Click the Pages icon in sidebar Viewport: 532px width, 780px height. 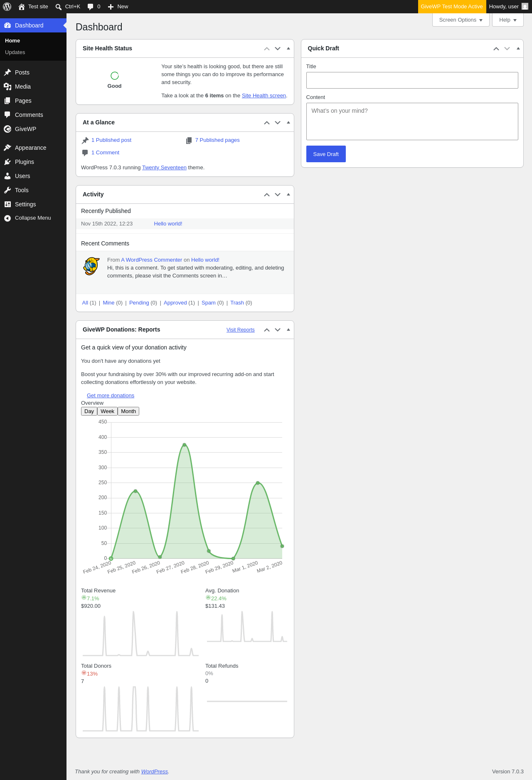click(x=7, y=101)
